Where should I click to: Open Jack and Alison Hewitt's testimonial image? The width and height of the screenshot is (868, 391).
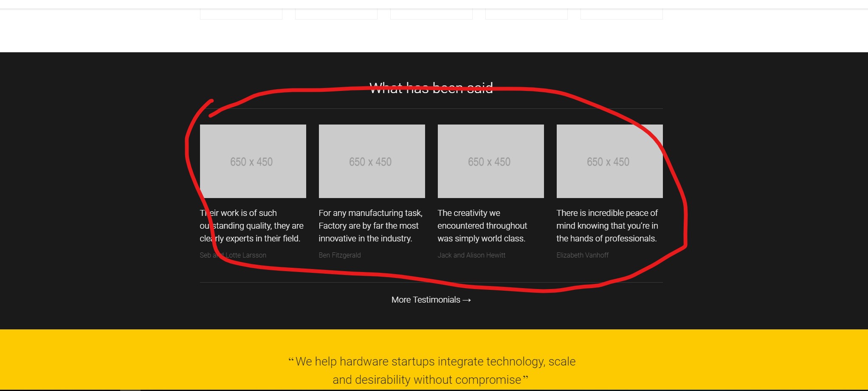[x=490, y=161]
